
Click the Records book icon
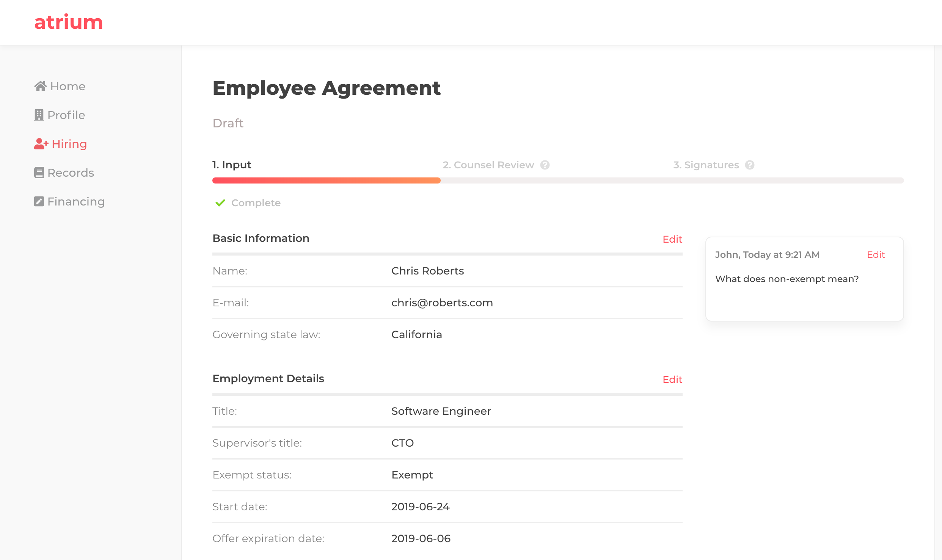pos(39,173)
